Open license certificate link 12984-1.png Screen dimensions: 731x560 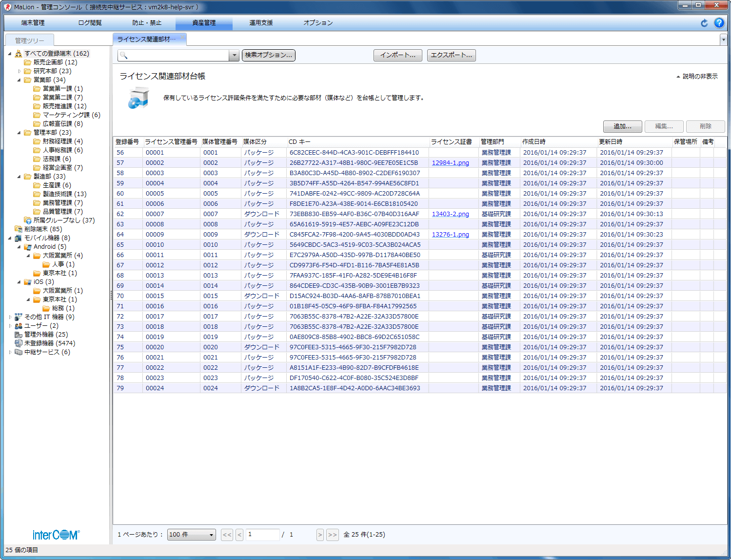click(x=450, y=163)
